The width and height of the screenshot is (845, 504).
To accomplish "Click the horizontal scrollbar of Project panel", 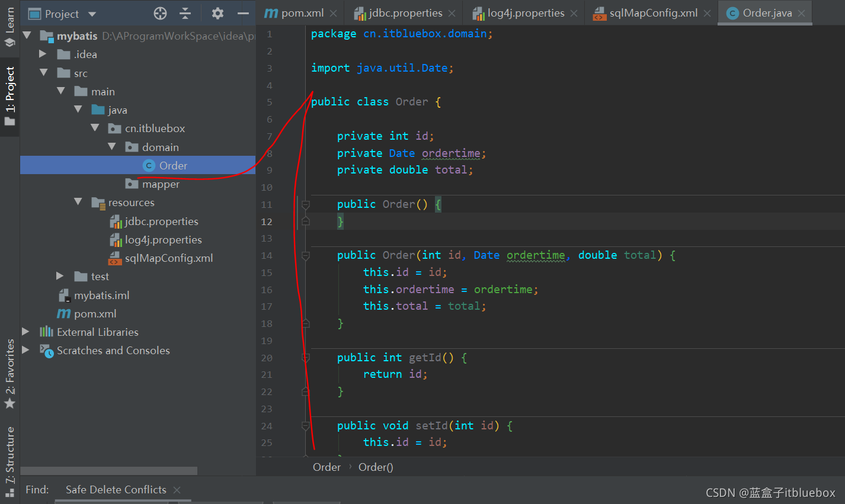I will tap(109, 471).
